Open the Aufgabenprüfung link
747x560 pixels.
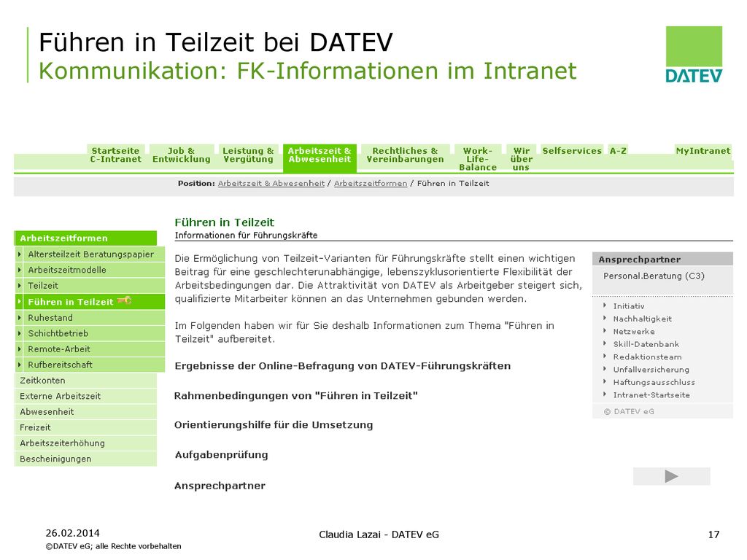point(221,455)
